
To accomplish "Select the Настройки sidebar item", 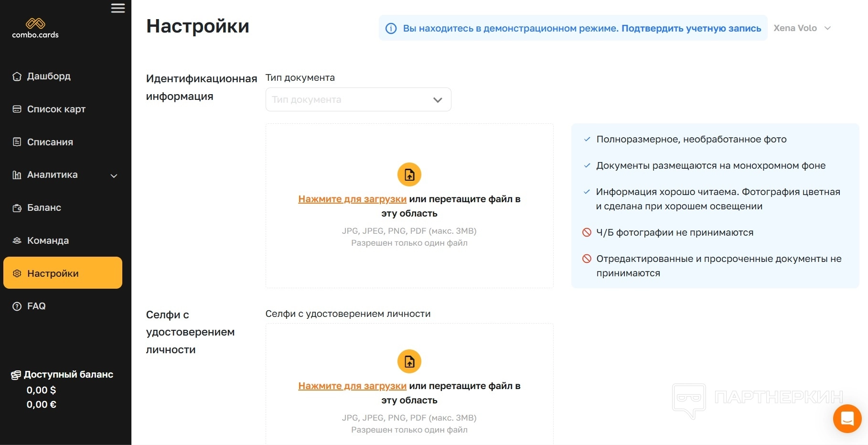I will pos(63,273).
